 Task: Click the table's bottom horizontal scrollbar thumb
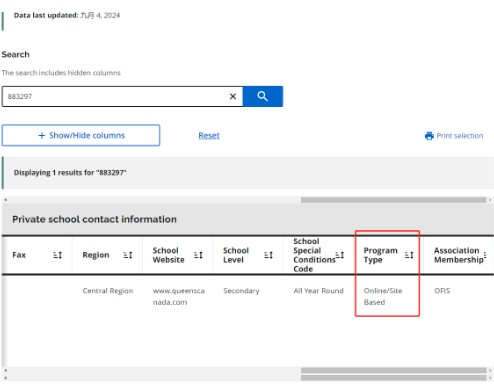[x=393, y=370]
